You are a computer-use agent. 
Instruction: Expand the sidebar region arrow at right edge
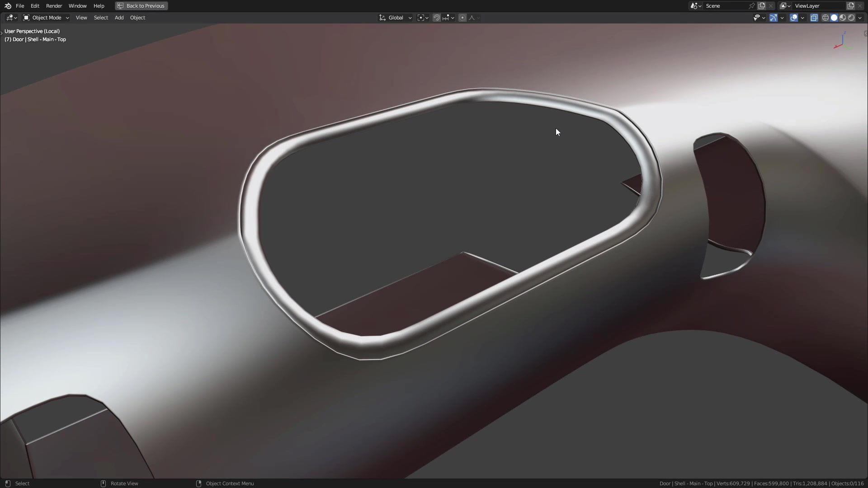865,33
